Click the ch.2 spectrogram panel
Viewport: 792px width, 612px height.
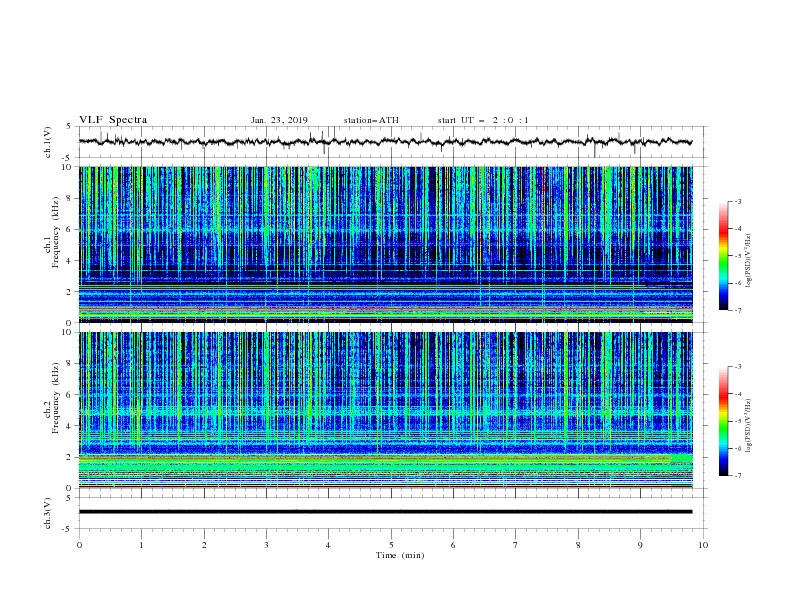(x=385, y=410)
